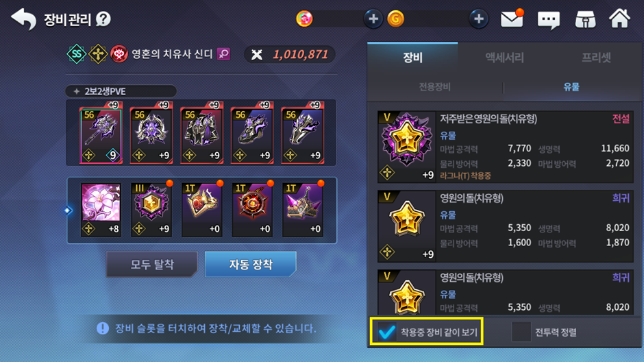
Task: Click the 모두 탈착 button
Action: click(152, 264)
